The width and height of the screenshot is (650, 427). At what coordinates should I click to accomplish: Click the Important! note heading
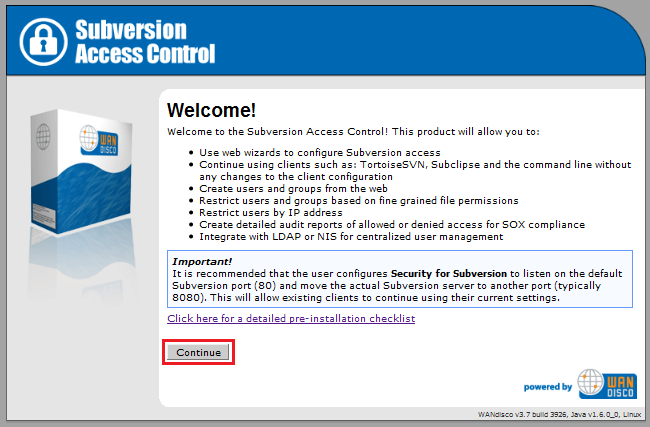click(x=202, y=262)
